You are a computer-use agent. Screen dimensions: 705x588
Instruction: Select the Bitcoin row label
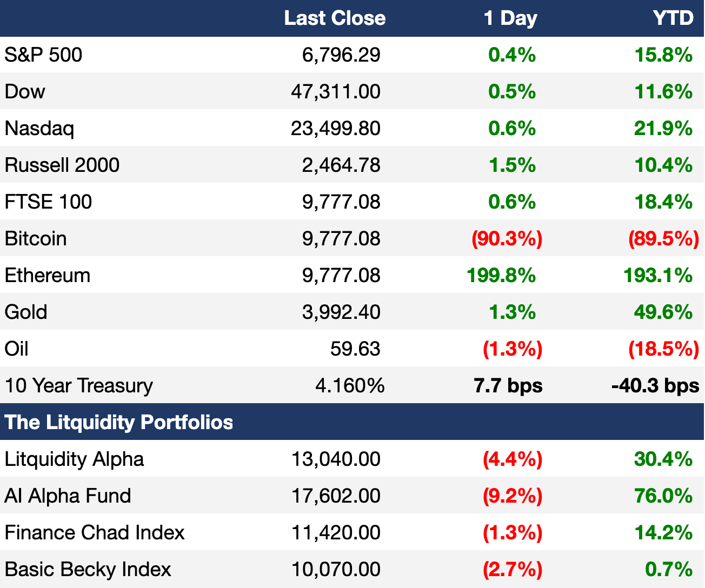click(36, 238)
